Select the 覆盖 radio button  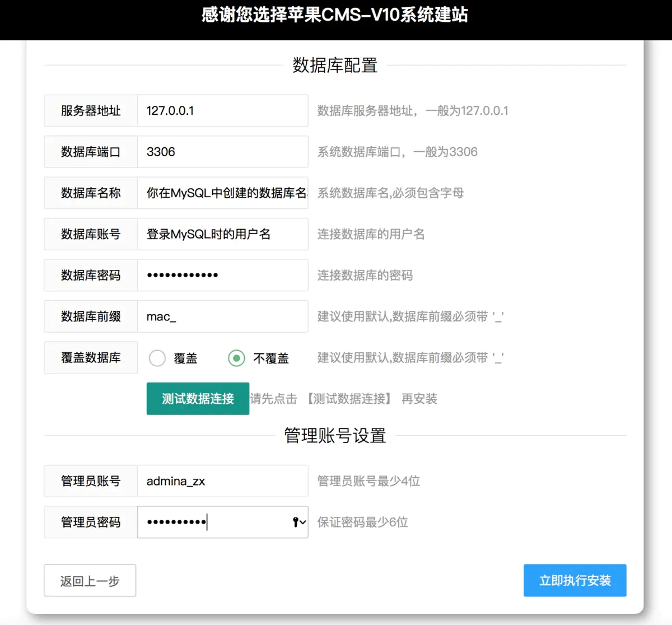tap(157, 358)
